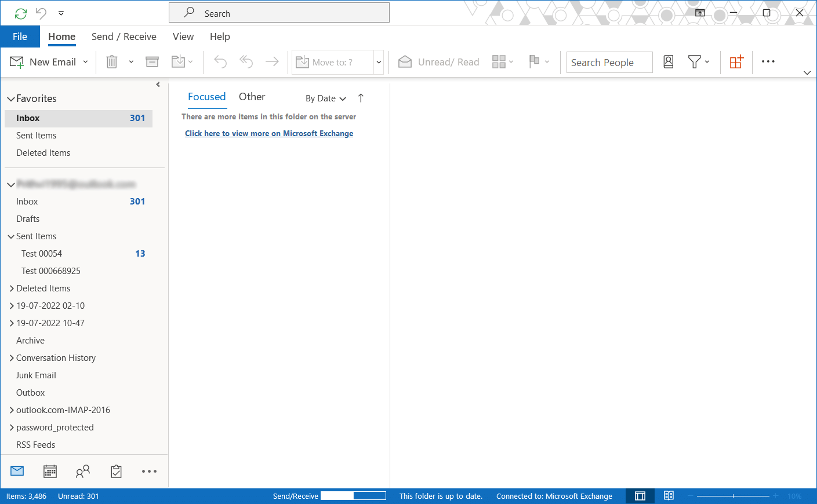
Task: Switch to the Calendar view icon
Action: click(x=50, y=471)
